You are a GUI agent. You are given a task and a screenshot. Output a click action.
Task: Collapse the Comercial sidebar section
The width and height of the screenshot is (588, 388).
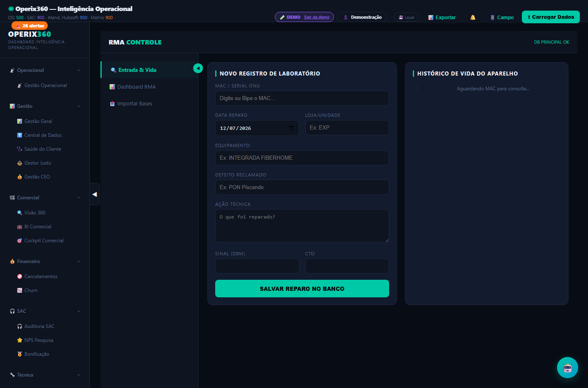[x=45, y=198]
